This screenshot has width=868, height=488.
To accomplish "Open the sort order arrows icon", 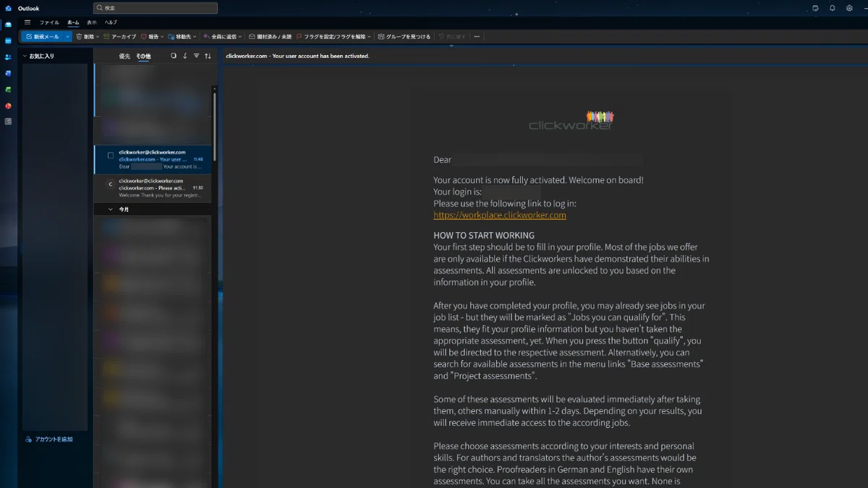I will click(x=208, y=56).
